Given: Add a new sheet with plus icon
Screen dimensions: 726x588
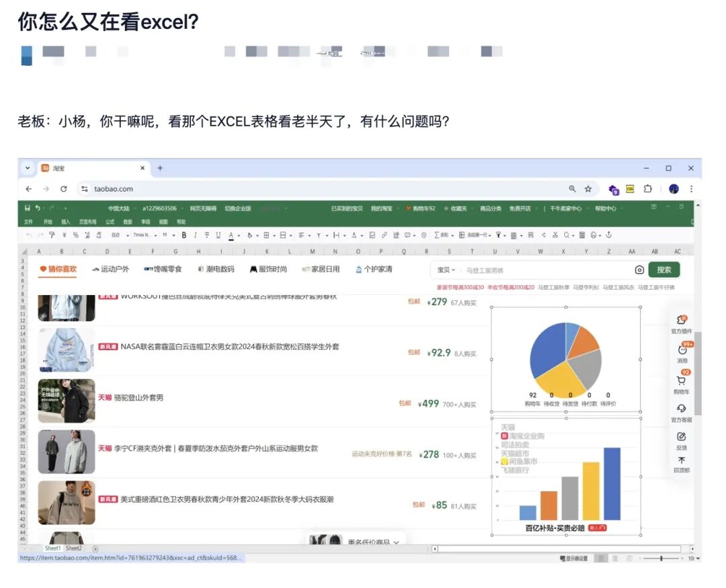Looking at the screenshot, I should 95,548.
